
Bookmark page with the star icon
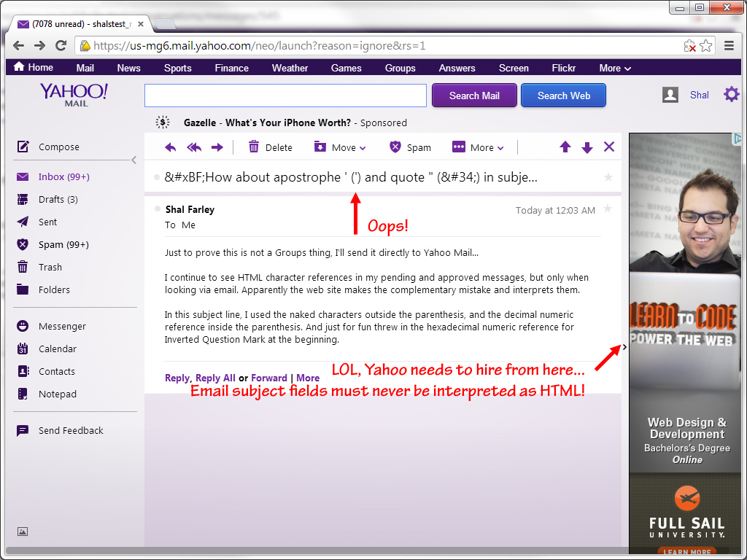click(x=706, y=46)
